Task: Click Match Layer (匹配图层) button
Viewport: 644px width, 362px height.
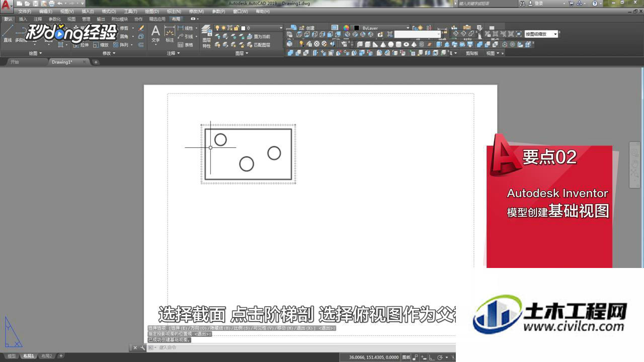Action: coord(258,45)
